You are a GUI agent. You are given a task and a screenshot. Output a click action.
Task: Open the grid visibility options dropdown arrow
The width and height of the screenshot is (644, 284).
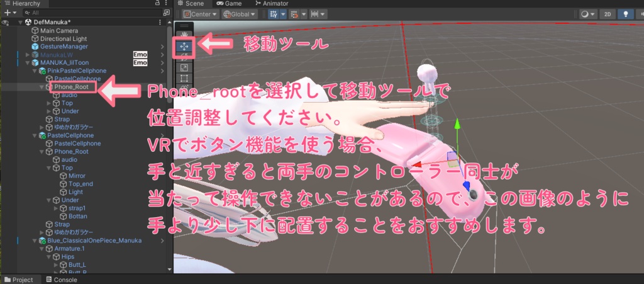pos(283,14)
